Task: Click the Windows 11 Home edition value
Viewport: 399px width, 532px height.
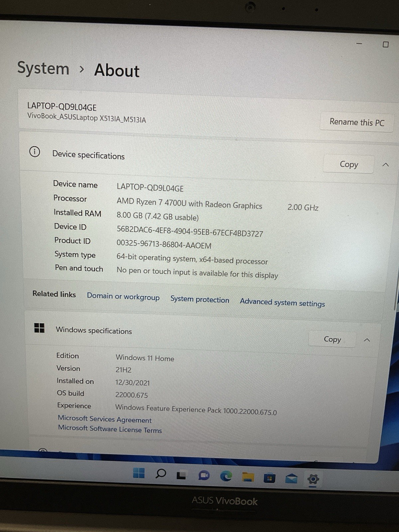Action: (x=145, y=358)
